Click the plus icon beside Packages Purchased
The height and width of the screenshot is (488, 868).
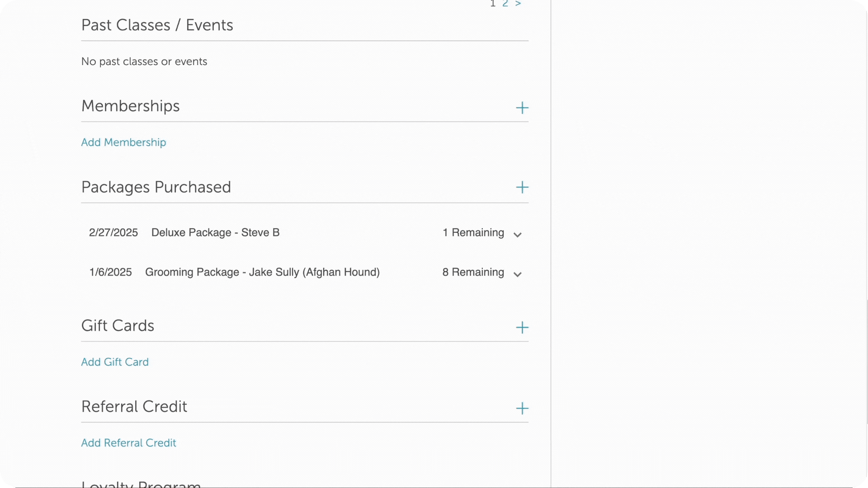(522, 188)
